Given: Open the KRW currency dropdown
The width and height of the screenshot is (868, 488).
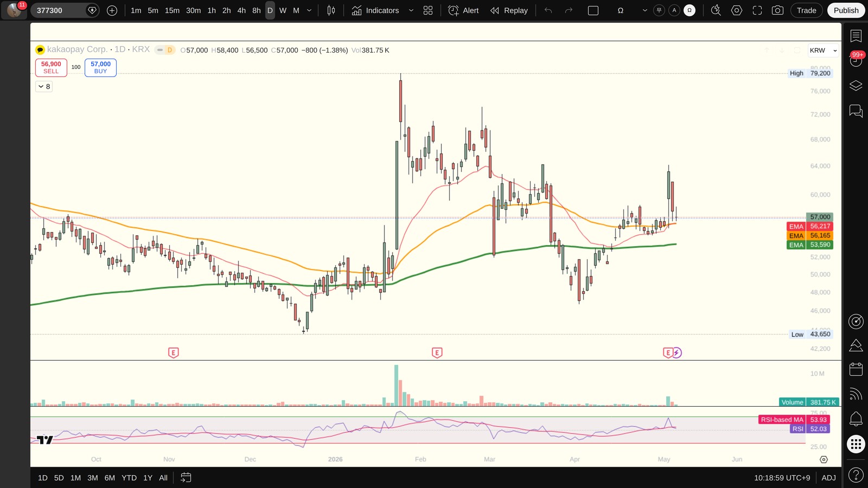Looking at the screenshot, I should point(823,50).
